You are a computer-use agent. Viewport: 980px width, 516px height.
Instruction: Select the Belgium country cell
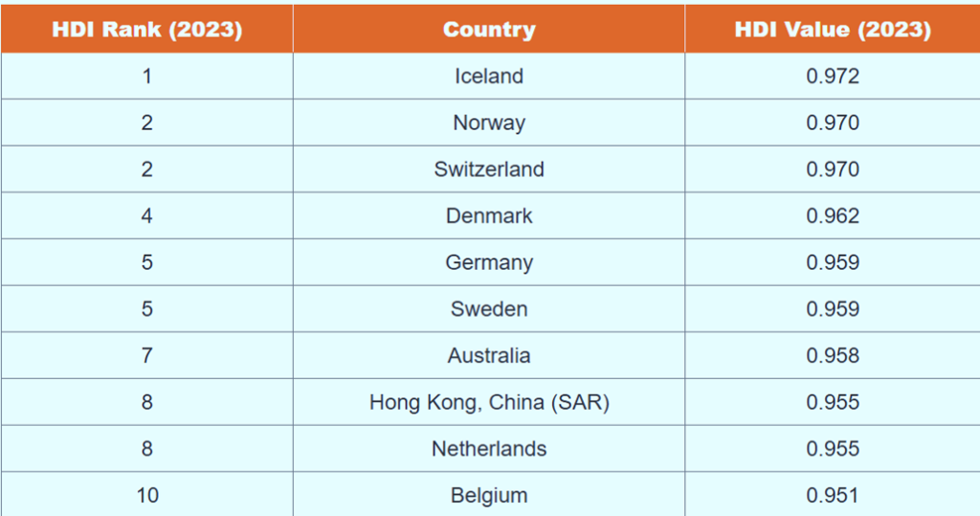[489, 495]
